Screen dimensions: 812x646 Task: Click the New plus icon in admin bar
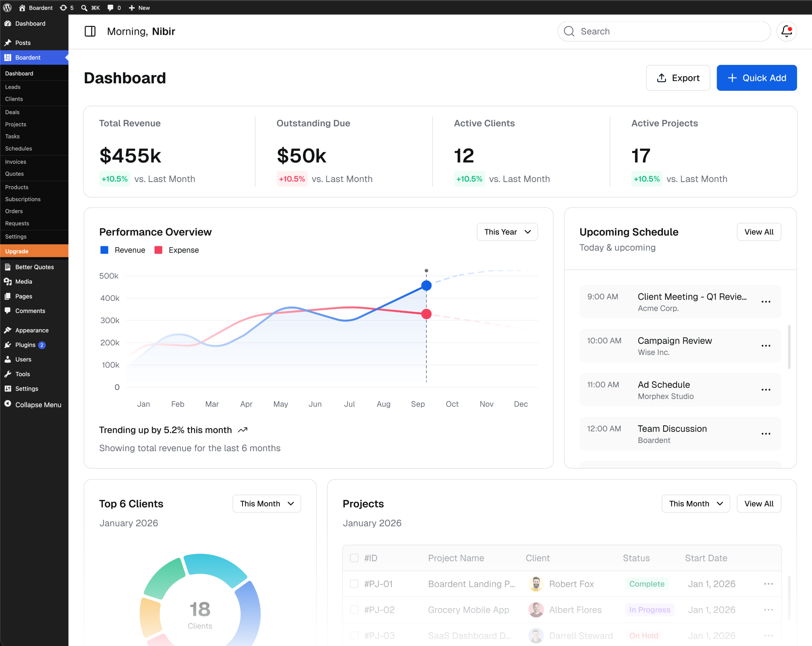131,8
